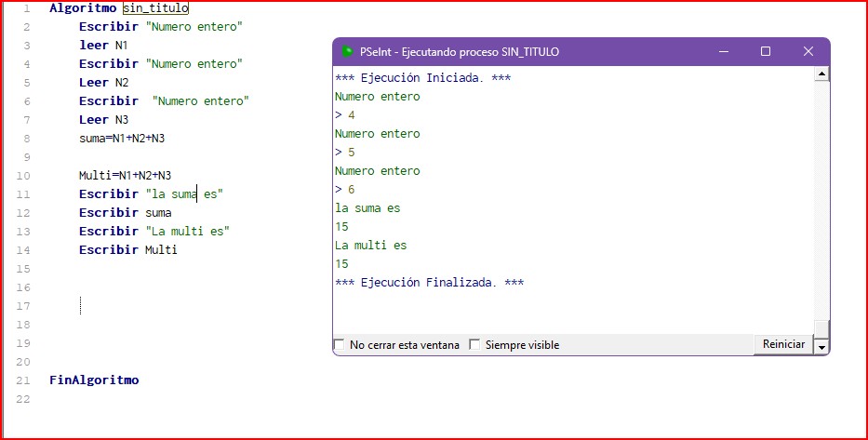Click line number 21 in the margin
The image size is (868, 440).
tap(24, 380)
